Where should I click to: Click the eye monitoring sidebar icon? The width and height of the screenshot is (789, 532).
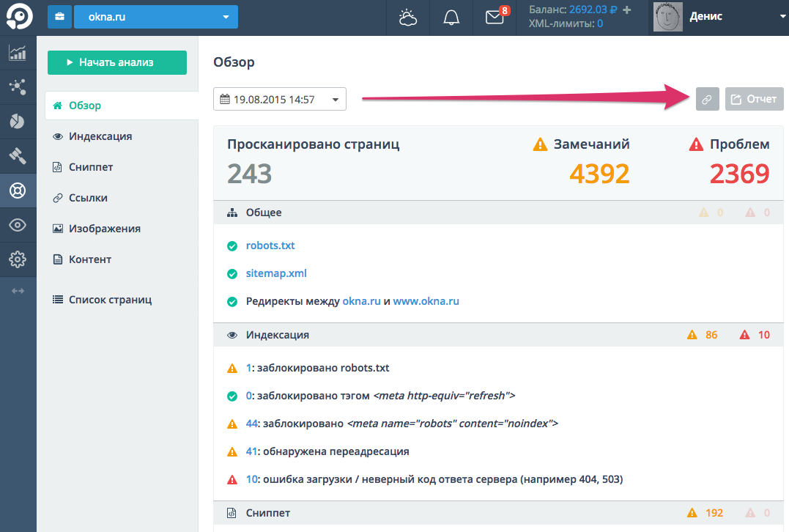click(18, 225)
